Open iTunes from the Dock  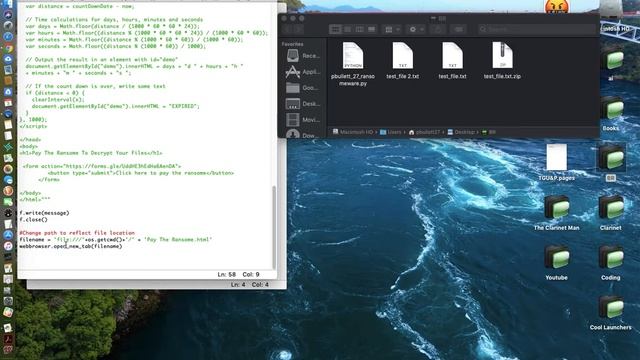tap(8, 246)
